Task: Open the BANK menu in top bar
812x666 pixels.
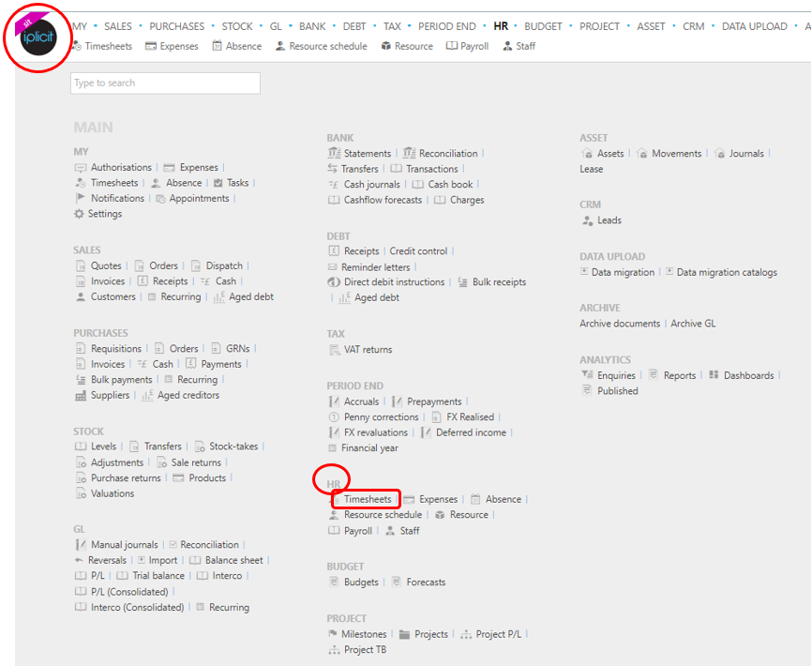Action: point(312,26)
